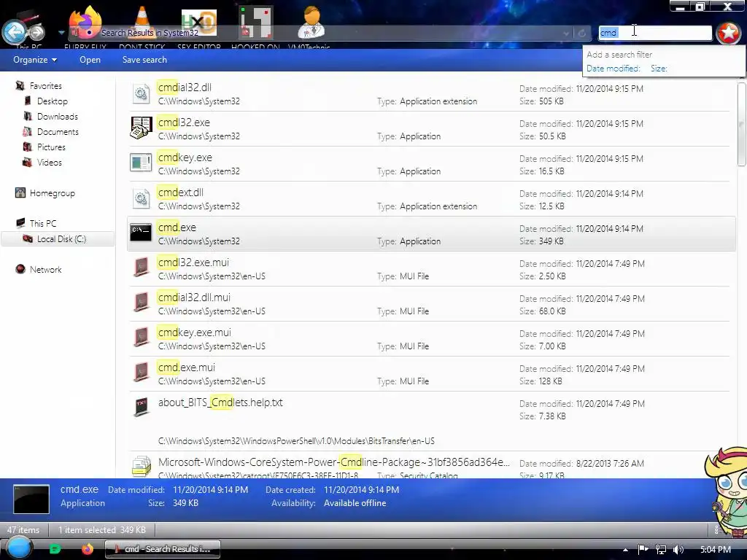Click Save search in the toolbar
Screen dimensions: 747x560
tap(144, 60)
